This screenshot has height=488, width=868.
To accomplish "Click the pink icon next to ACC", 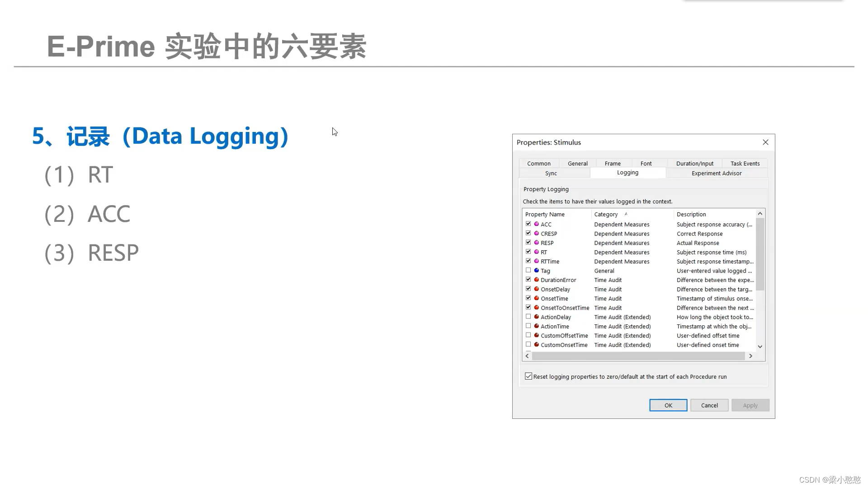I will pos(537,224).
